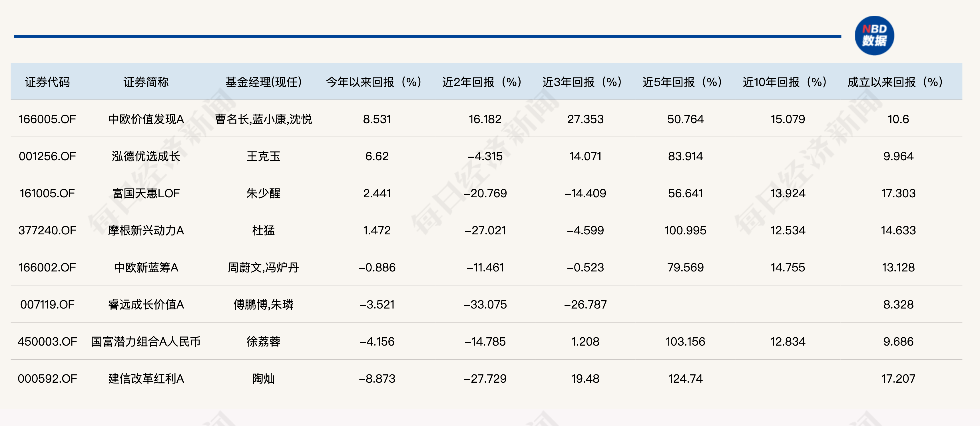The width and height of the screenshot is (980, 426).
Task: Click the 100.995 five-year return value
Action: click(685, 230)
